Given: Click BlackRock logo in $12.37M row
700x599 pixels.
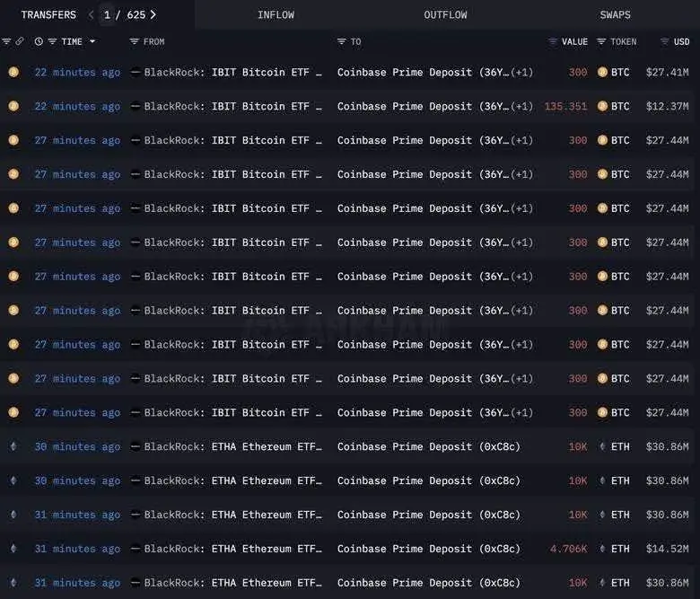Looking at the screenshot, I should (x=136, y=106).
